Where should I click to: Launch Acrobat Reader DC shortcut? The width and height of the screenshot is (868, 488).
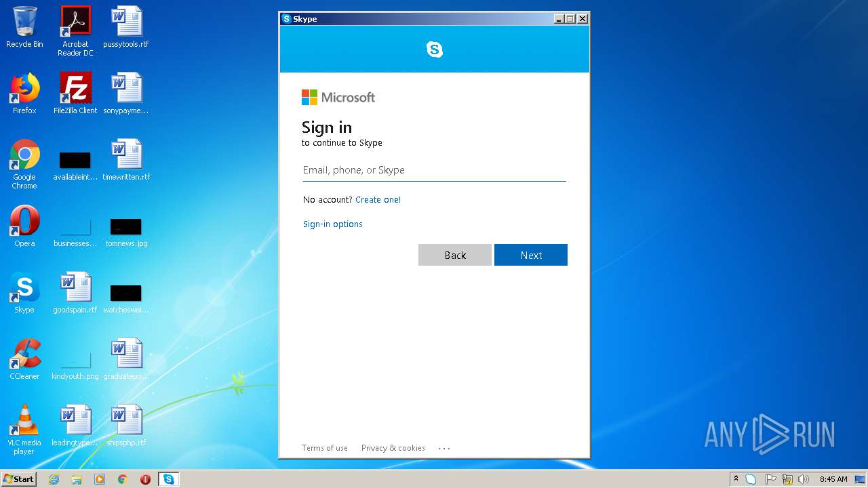point(75,31)
